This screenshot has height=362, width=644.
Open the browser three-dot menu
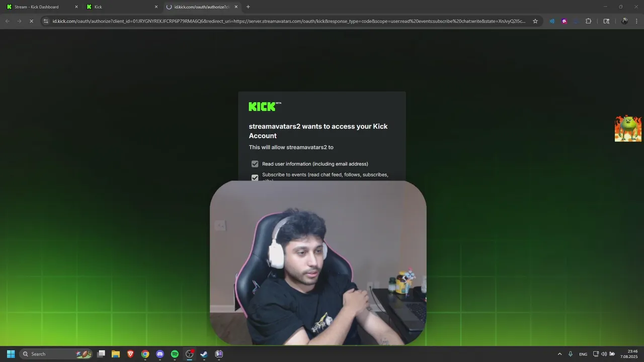click(x=636, y=21)
